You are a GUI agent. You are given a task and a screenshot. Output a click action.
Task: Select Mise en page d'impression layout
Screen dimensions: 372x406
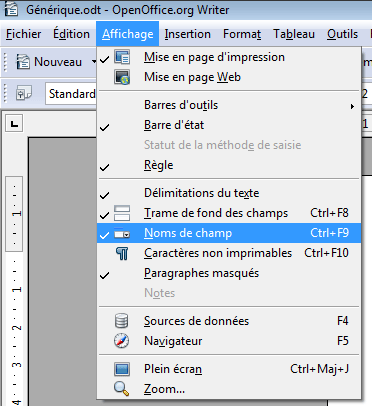[229, 57]
